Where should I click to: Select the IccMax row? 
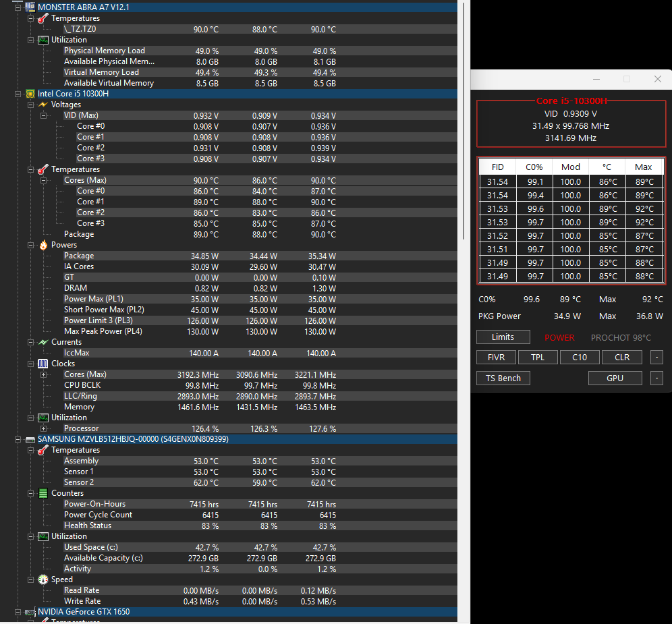click(x=260, y=353)
